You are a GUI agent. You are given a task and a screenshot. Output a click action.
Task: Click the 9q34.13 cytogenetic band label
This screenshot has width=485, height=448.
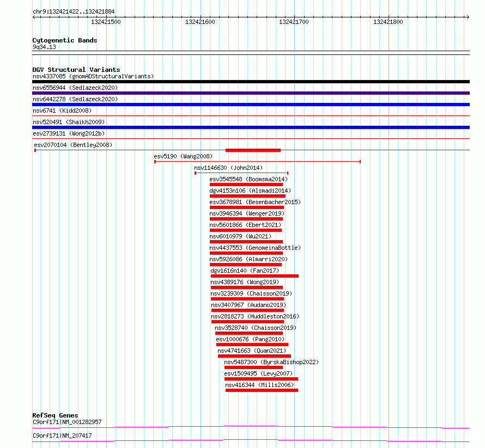click(44, 47)
